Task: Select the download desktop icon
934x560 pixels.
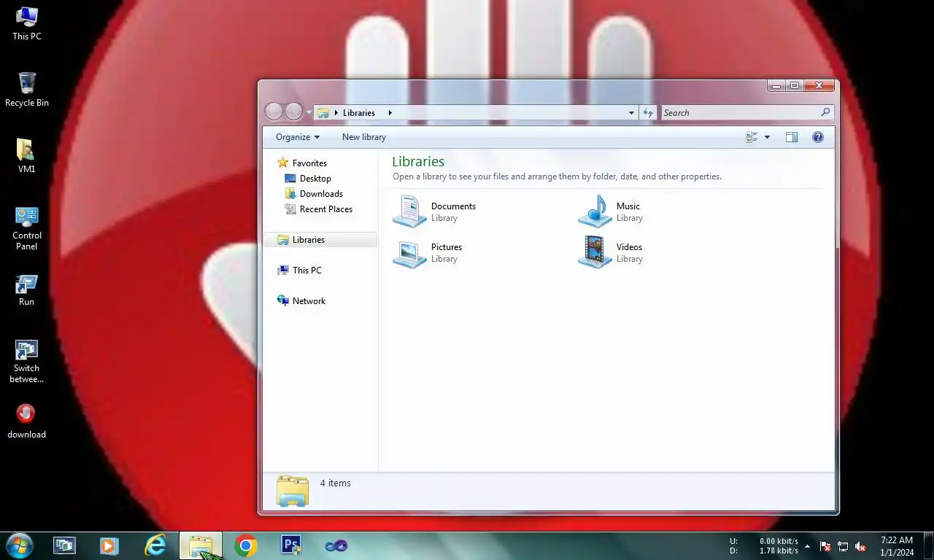Action: point(27,421)
